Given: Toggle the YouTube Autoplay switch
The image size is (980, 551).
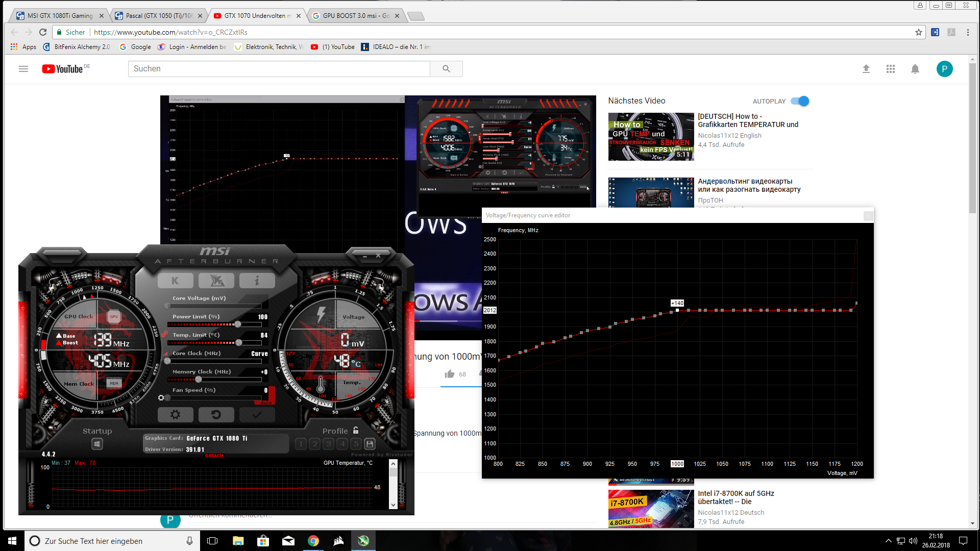Looking at the screenshot, I should tap(800, 101).
